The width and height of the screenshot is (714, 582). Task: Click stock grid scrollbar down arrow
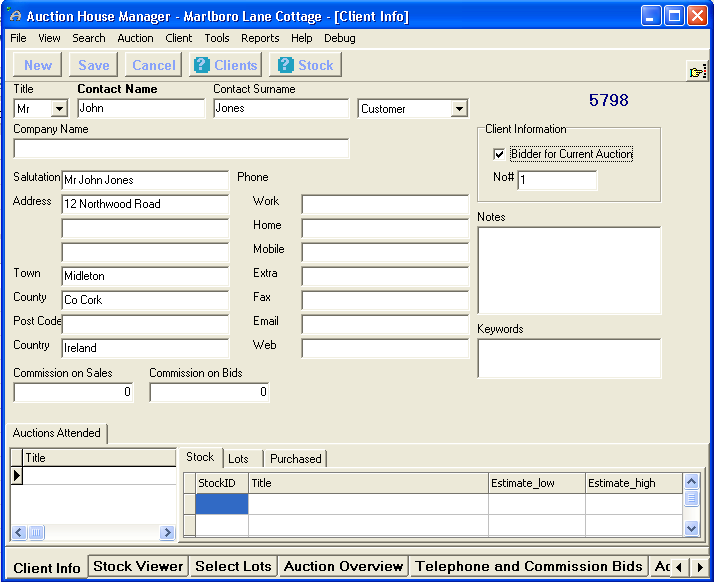coord(691,528)
